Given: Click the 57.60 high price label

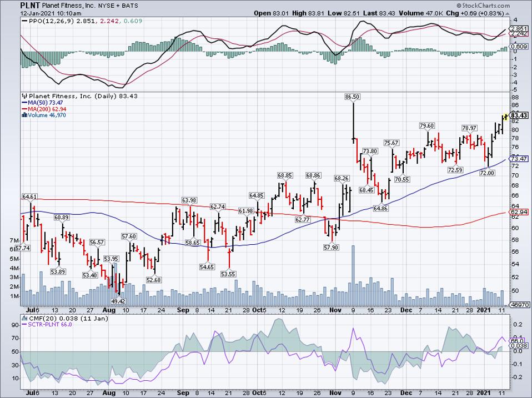Looking at the screenshot, I should [x=129, y=236].
